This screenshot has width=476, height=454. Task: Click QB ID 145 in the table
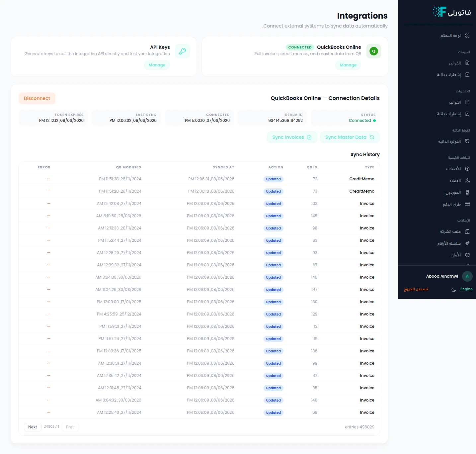tap(314, 216)
